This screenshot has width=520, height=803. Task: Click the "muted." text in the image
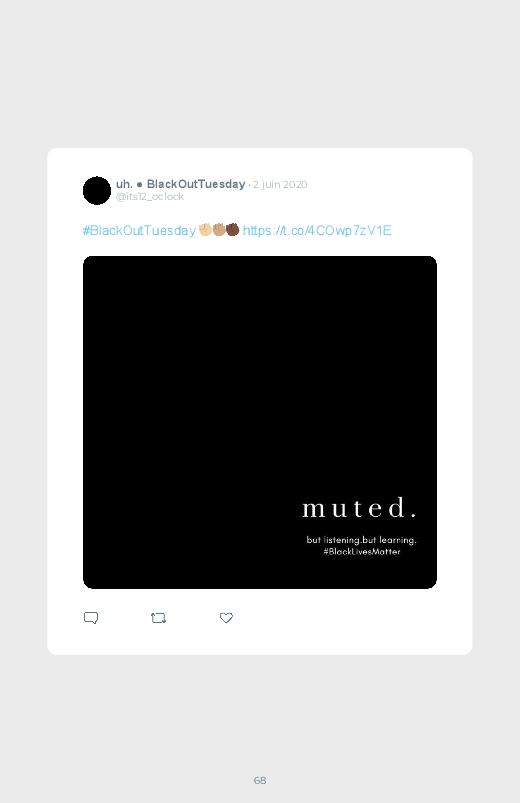pos(360,508)
